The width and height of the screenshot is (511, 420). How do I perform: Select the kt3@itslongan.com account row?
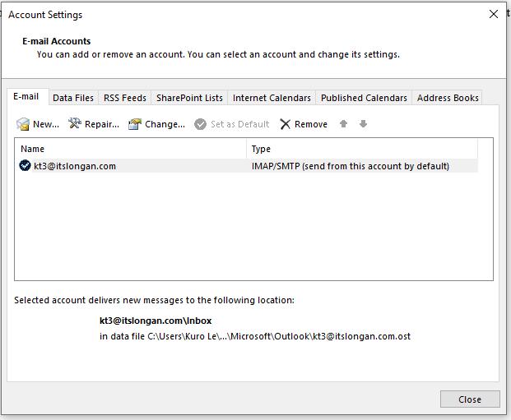(x=165, y=166)
